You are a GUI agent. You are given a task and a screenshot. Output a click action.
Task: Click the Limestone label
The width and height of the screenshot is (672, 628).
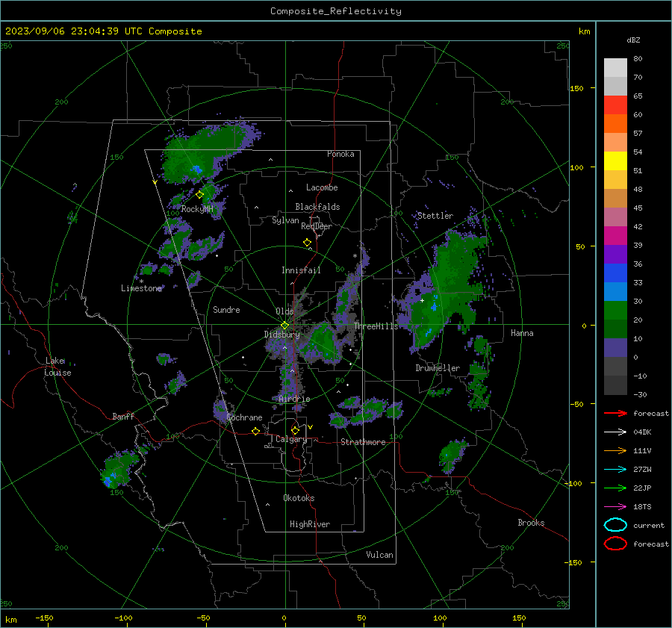click(x=141, y=288)
